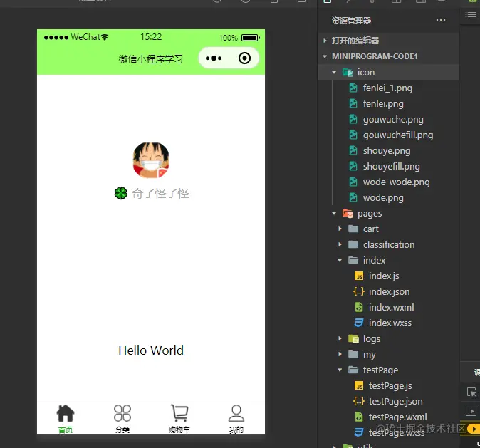The height and width of the screenshot is (448, 480).
Task: Open the 购物车 shopping cart tab
Action: pos(179,418)
